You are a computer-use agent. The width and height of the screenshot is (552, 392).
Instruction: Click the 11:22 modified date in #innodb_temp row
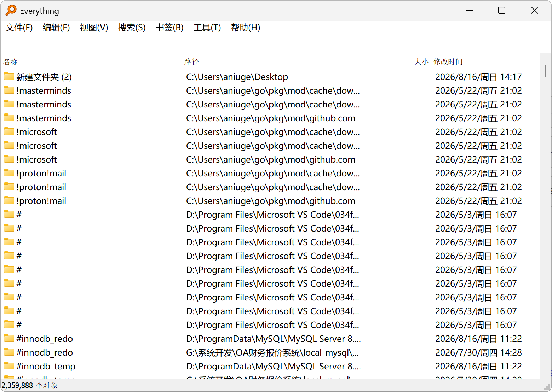(478, 366)
